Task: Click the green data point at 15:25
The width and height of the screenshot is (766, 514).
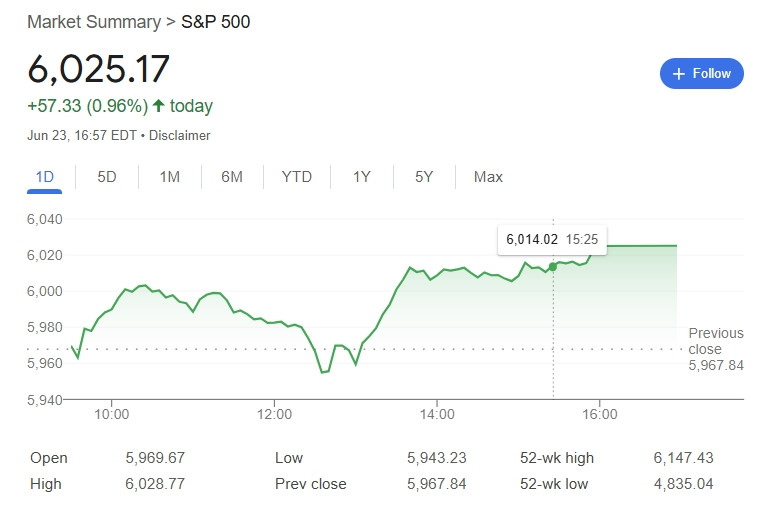Action: (553, 267)
